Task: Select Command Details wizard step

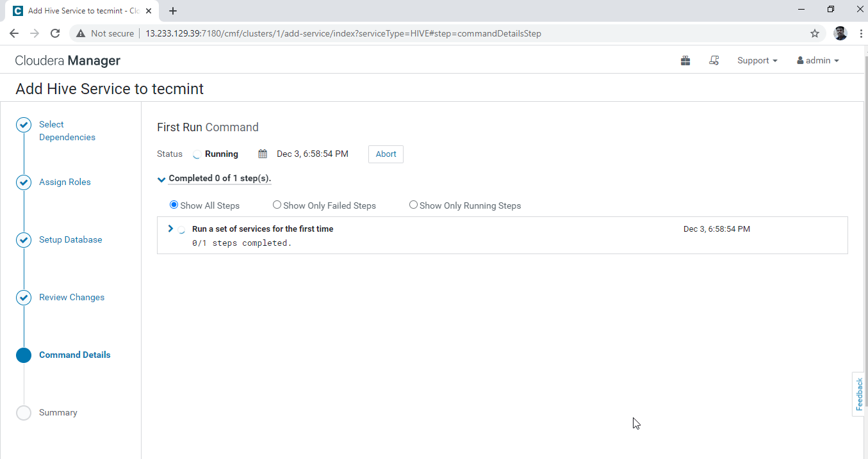Action: [x=74, y=355]
